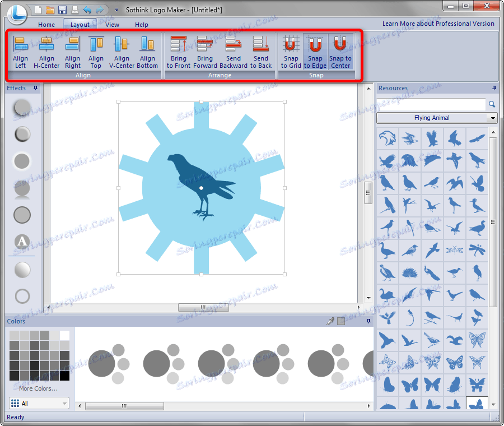Choose Align Top in ribbon
The height and width of the screenshot is (426, 504).
96,52
